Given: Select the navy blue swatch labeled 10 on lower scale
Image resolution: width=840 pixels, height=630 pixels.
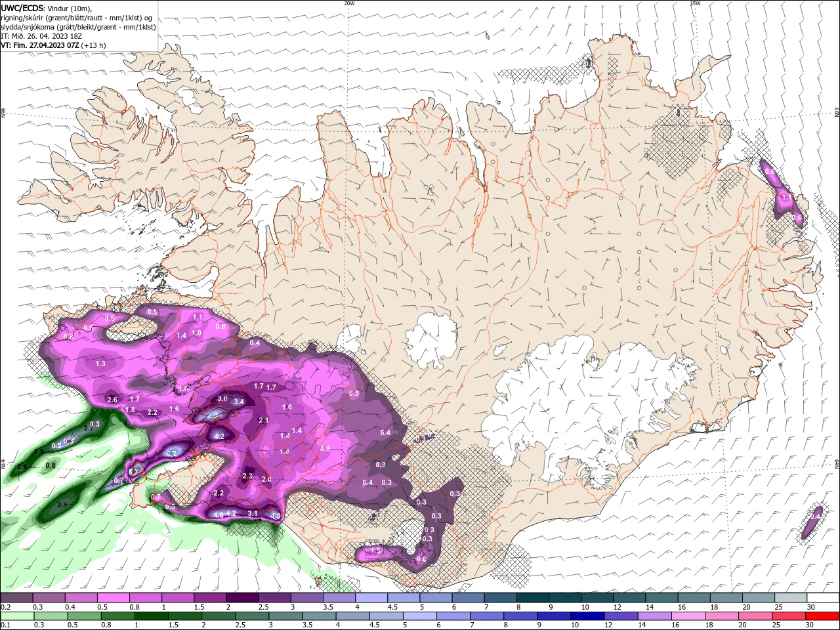Looking at the screenshot, I should (586, 616).
